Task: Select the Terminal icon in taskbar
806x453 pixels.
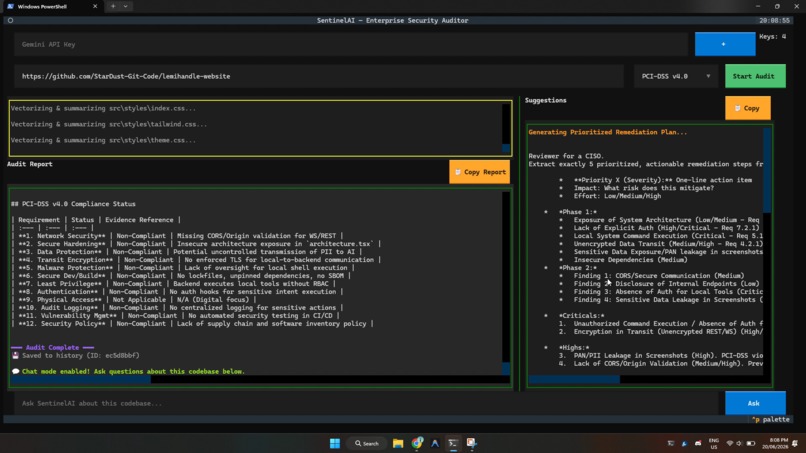Action: (453, 443)
